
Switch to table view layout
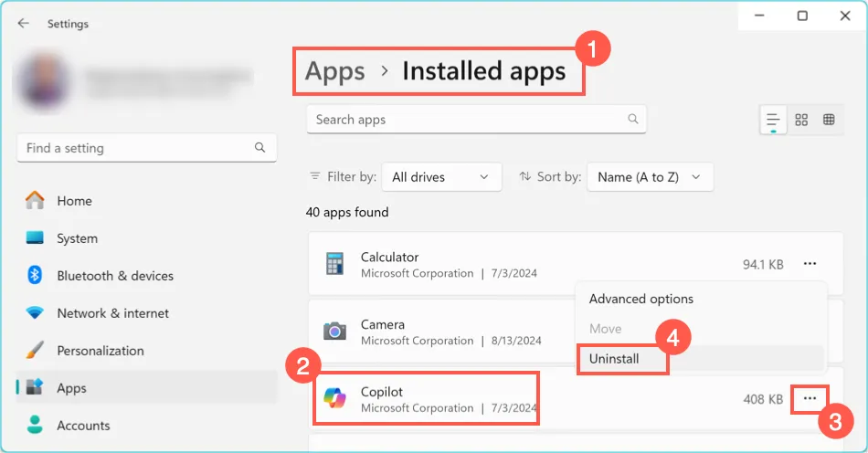click(829, 120)
